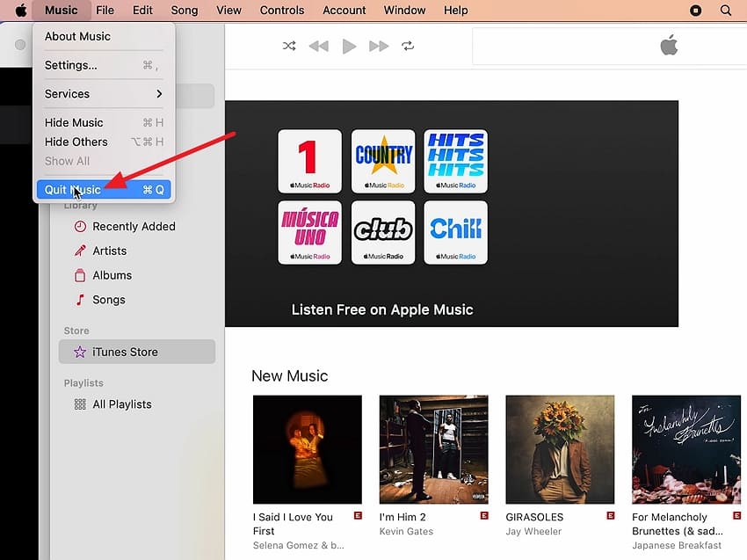This screenshot has height=560, width=747.
Task: Click the Playlists section header in sidebar
Action: pos(83,383)
